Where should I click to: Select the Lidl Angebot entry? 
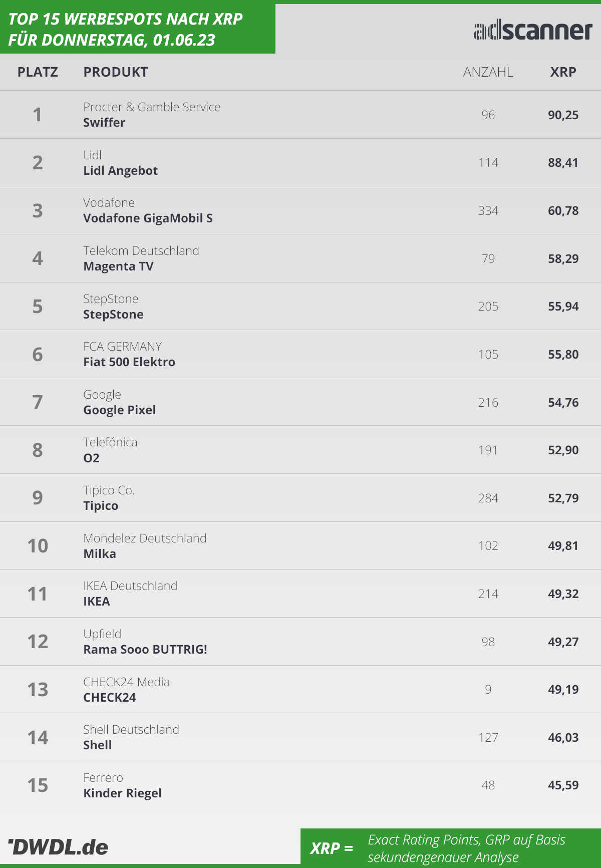coord(121,171)
